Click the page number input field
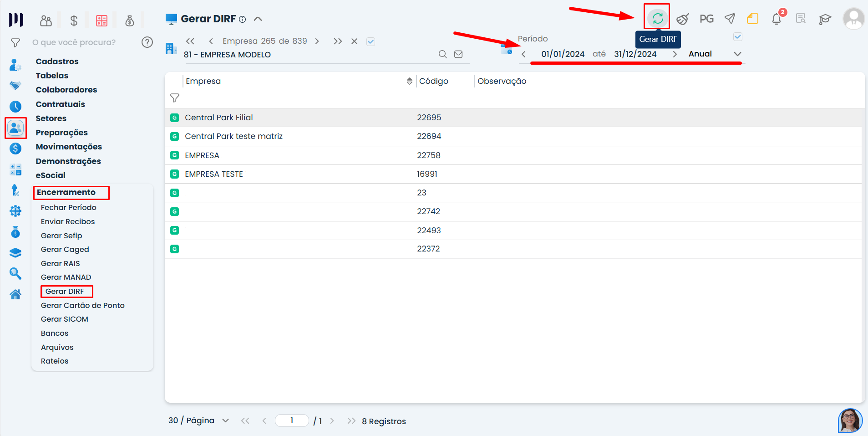 click(292, 421)
